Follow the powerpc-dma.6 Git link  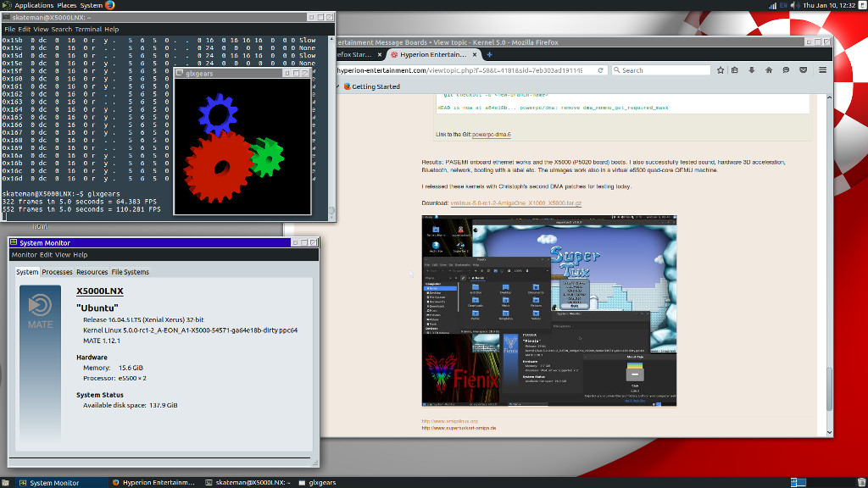(491, 135)
